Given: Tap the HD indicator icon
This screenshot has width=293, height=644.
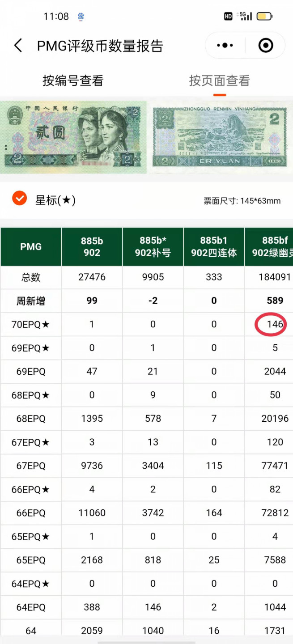Looking at the screenshot, I should coord(228,17).
